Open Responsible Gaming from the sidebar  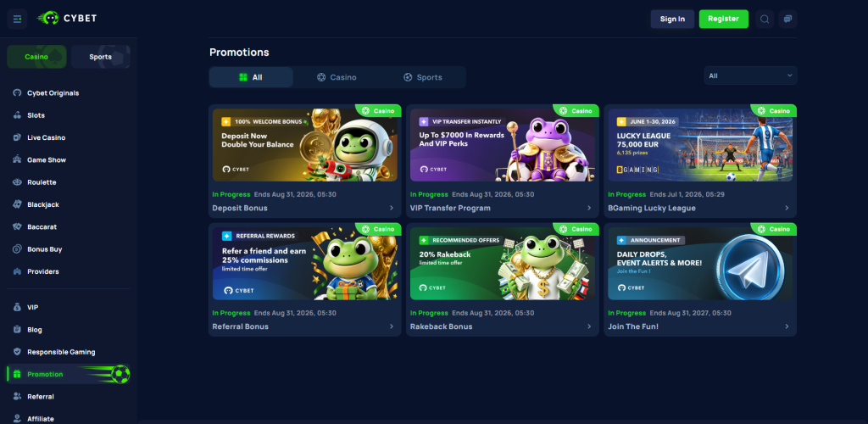[x=61, y=351]
